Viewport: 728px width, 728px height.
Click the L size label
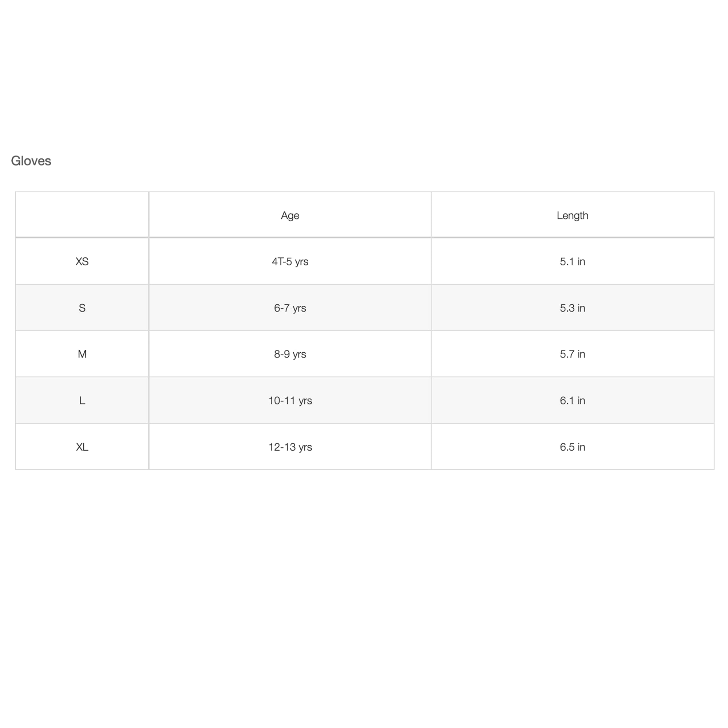coord(82,400)
